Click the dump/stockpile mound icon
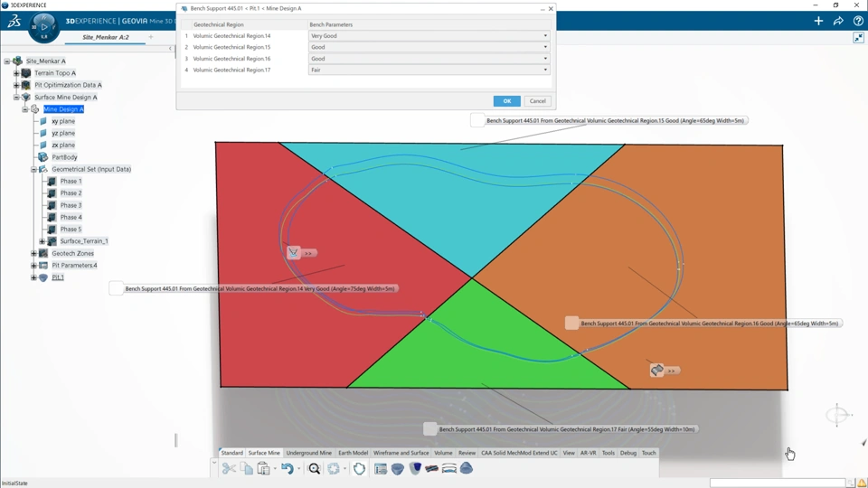868x488 pixels. point(467,468)
